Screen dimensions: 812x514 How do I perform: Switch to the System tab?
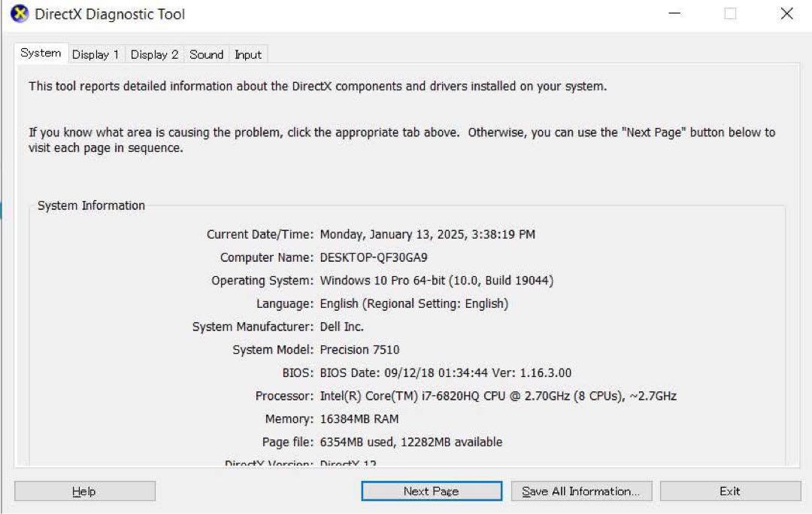pos(41,53)
